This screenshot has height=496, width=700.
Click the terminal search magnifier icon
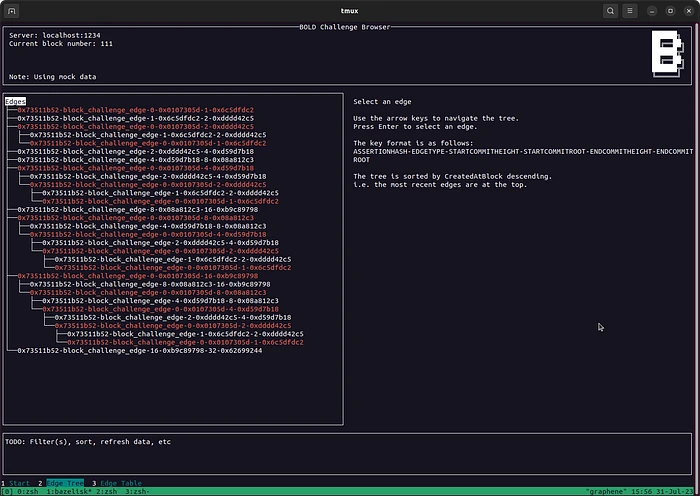click(x=610, y=11)
